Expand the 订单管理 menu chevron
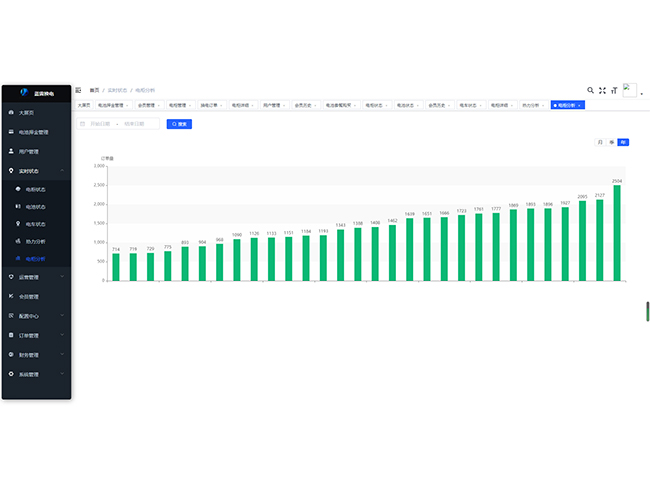Screen dimensions: 650x488 click(62, 335)
